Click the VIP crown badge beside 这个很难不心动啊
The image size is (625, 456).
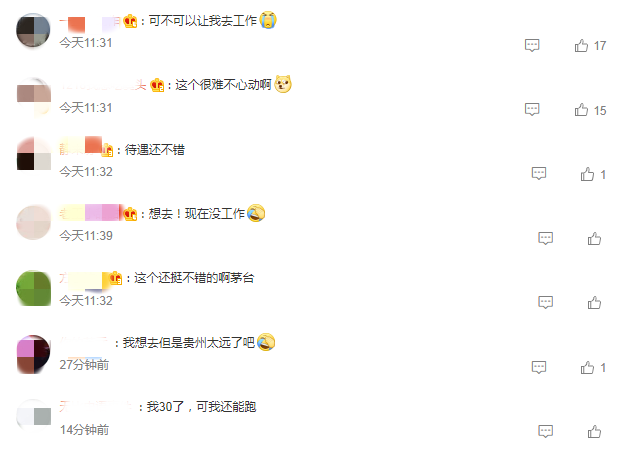click(157, 85)
